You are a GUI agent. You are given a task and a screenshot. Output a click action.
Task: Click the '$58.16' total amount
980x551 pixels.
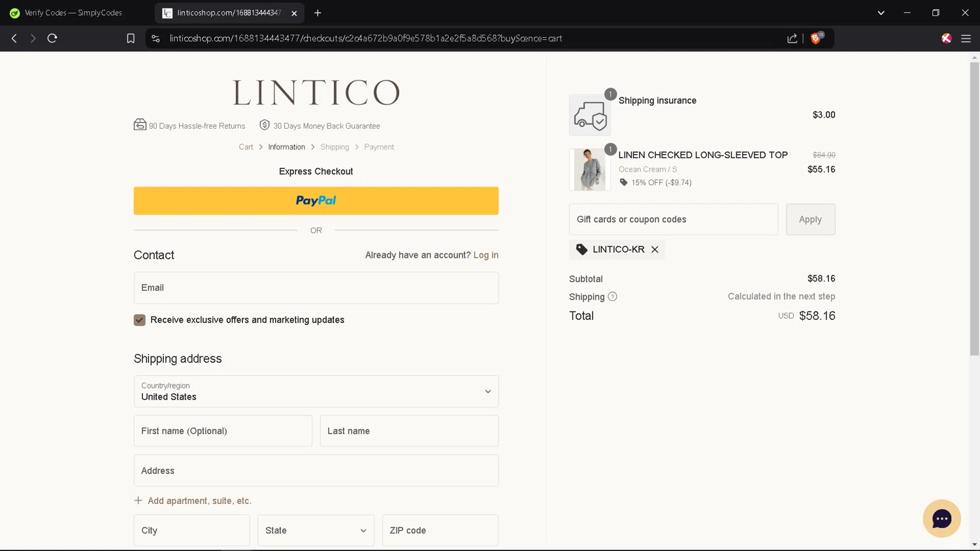tap(817, 316)
